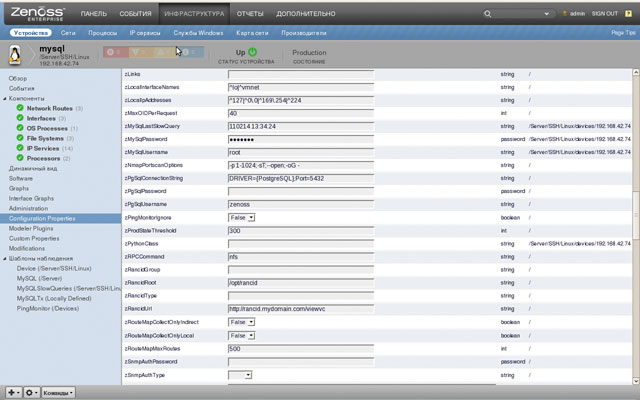This screenshot has height=400, width=640.
Task: Click green check icon beside Processors
Action: [20, 158]
